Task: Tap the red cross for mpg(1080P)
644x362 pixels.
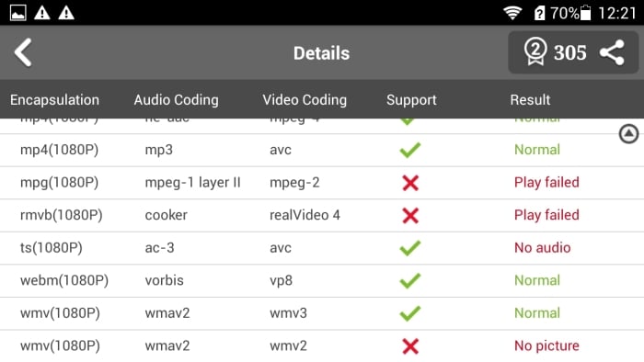Action: tap(410, 183)
